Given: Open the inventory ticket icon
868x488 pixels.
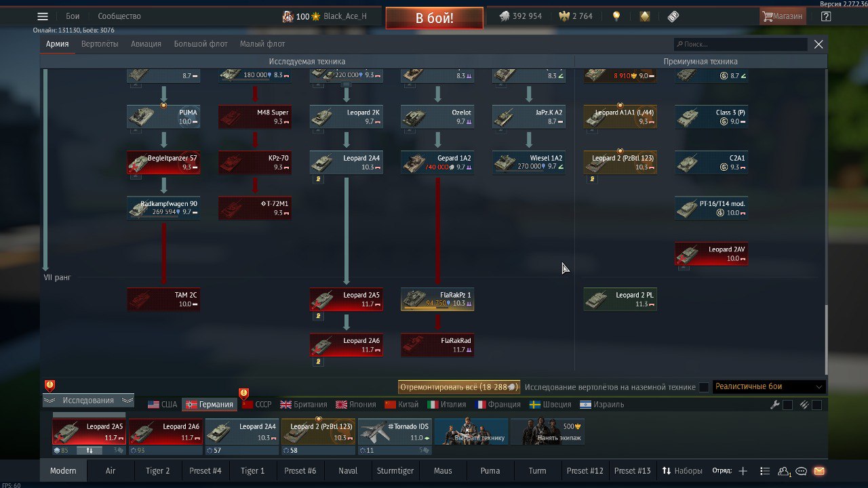Looking at the screenshot, I should coord(673,16).
